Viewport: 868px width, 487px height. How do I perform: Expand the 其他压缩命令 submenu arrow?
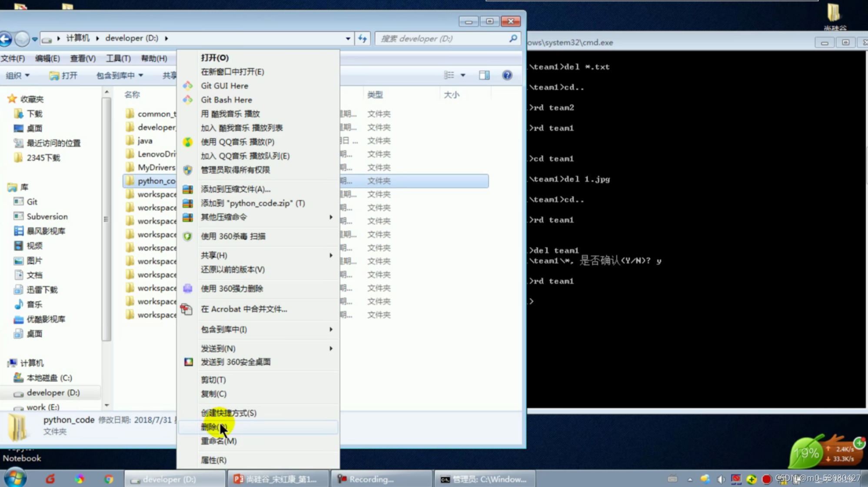click(331, 217)
